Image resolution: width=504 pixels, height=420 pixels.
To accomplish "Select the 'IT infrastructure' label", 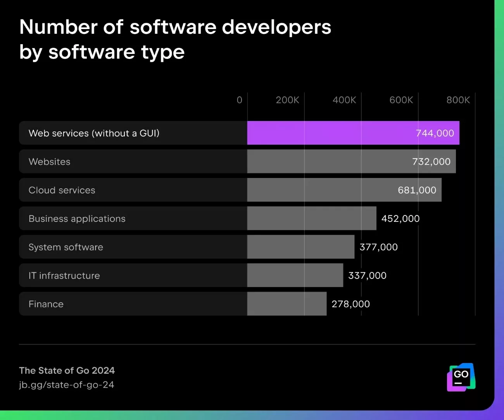I will (64, 276).
